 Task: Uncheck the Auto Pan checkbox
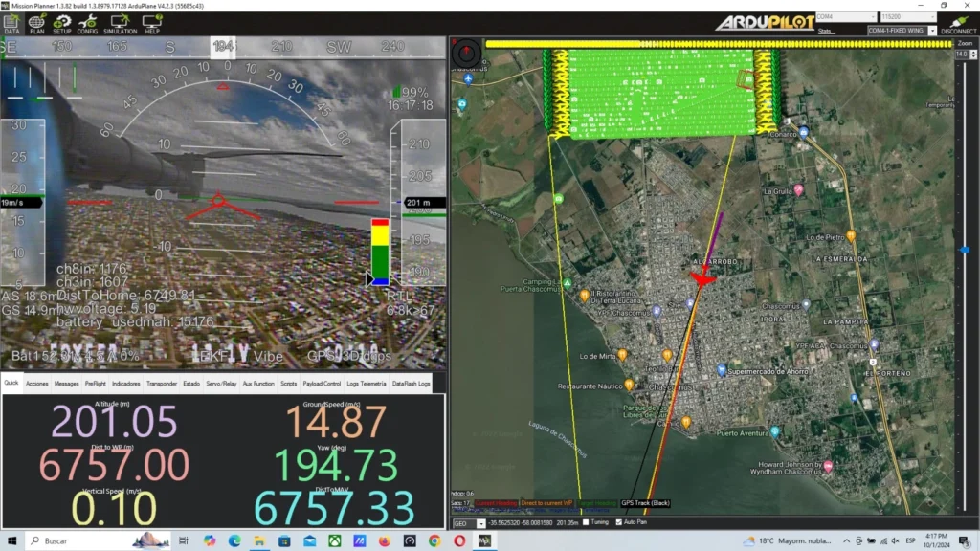tap(618, 522)
